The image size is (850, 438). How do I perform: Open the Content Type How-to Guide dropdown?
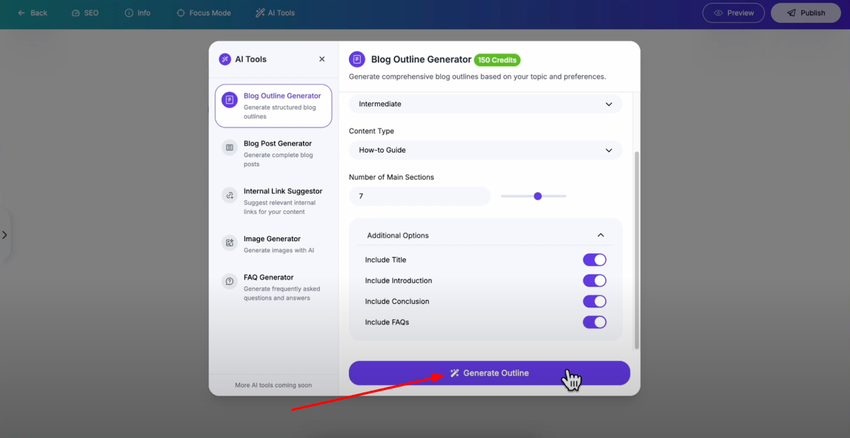485,150
